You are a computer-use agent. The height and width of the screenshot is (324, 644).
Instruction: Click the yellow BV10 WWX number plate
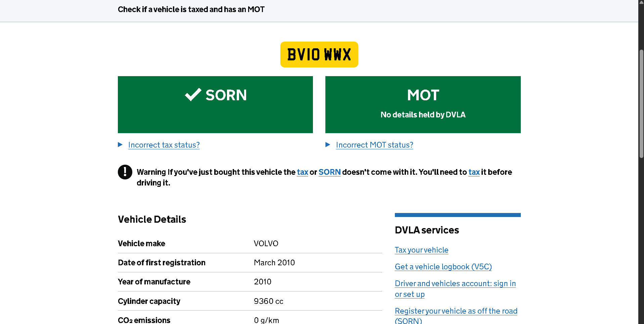coord(319,54)
